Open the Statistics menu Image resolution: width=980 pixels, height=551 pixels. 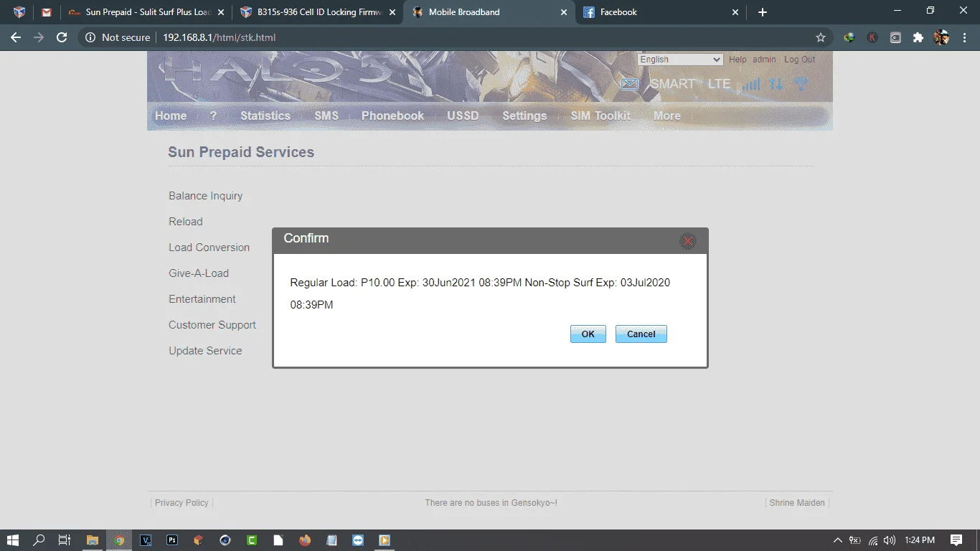[265, 116]
